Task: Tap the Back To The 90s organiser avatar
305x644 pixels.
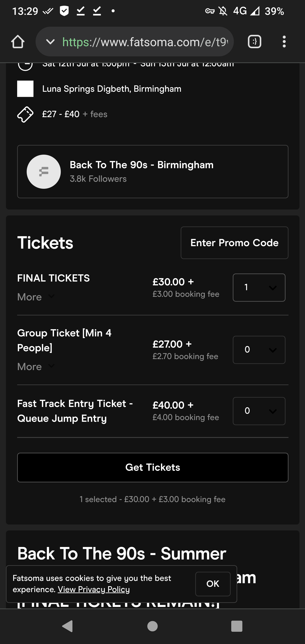Action: (x=44, y=172)
